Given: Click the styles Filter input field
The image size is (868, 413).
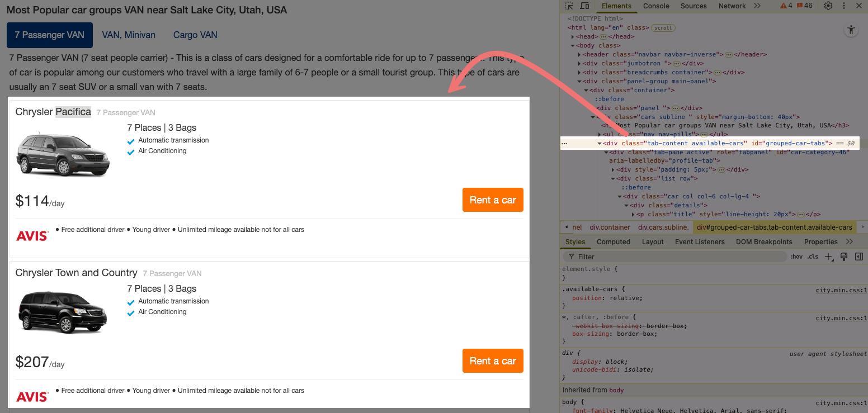Looking at the screenshot, I should click(x=677, y=257).
